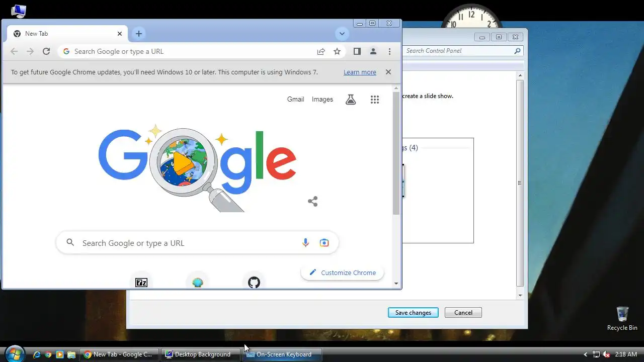Viewport: 644px width, 362px height.
Task: Click the Chrome back arrow
Action: coord(14,51)
